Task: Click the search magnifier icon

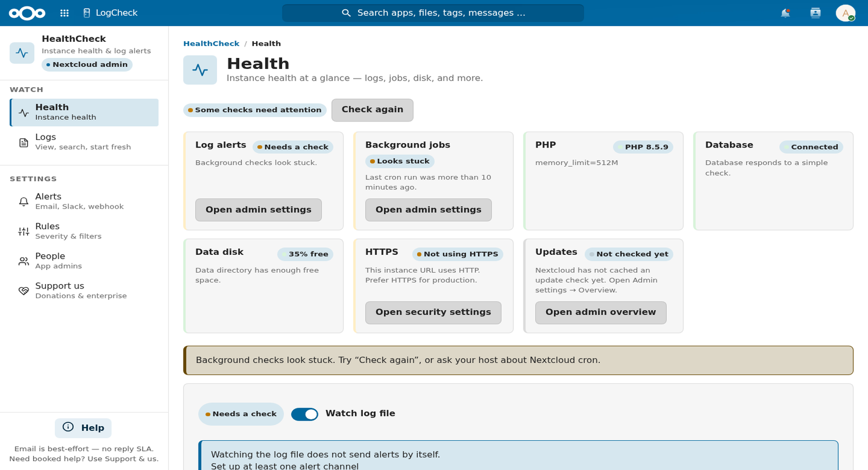Action: [x=346, y=13]
